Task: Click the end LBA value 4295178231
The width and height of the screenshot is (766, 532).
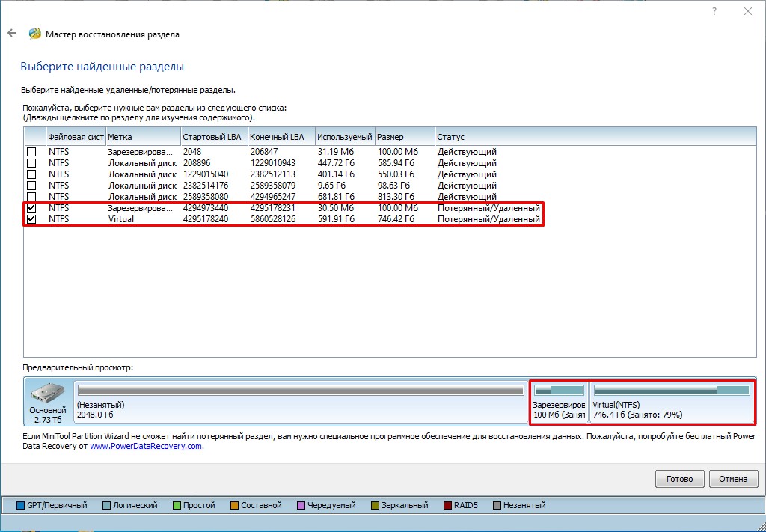Action: pyautogui.click(x=272, y=208)
